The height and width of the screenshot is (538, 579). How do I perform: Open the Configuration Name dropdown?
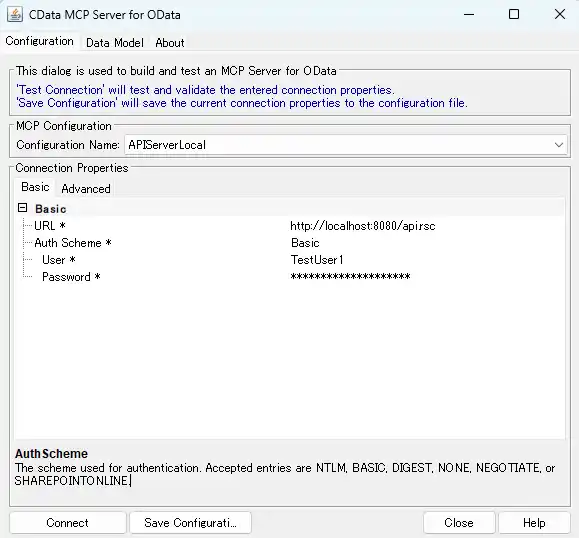click(559, 145)
